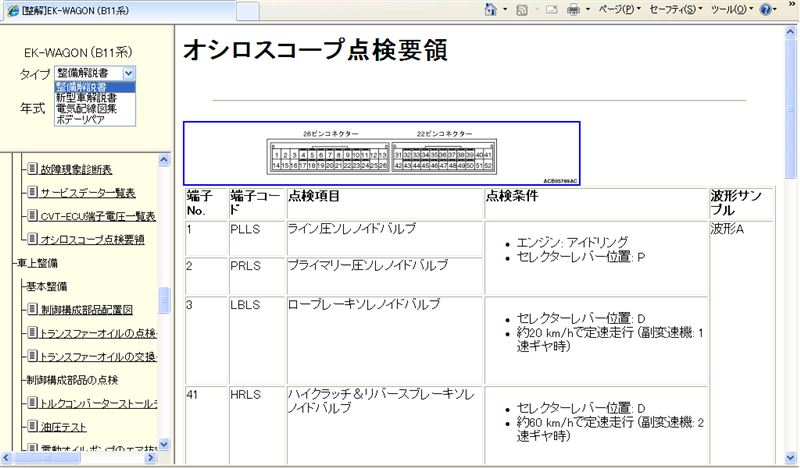Select the [整解]EK-WAGON (B11系) browser tab
The height and width of the screenshot is (468, 800).
[118, 11]
